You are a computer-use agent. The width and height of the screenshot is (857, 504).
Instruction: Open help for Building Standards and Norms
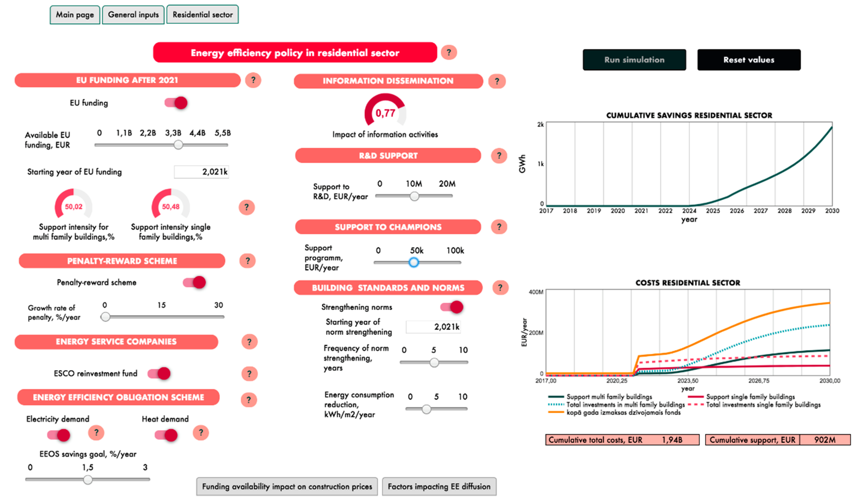pos(500,288)
